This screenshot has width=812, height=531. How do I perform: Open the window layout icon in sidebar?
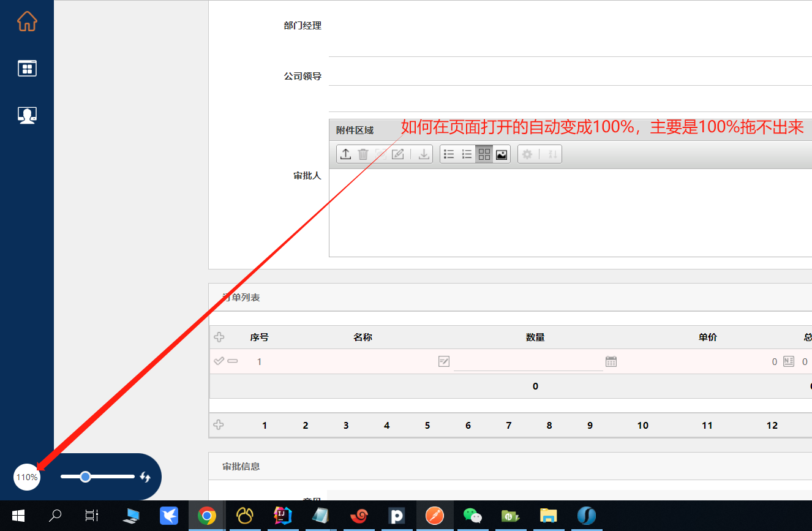[x=27, y=68]
